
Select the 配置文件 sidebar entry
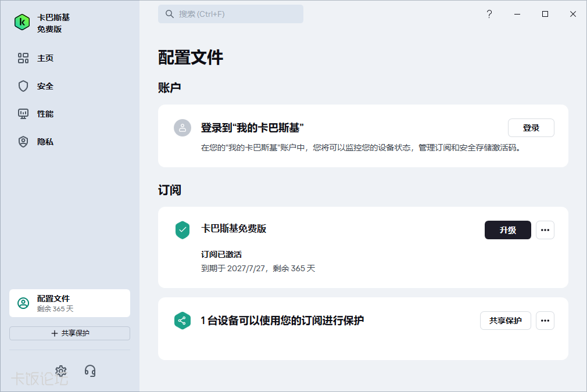[70, 303]
